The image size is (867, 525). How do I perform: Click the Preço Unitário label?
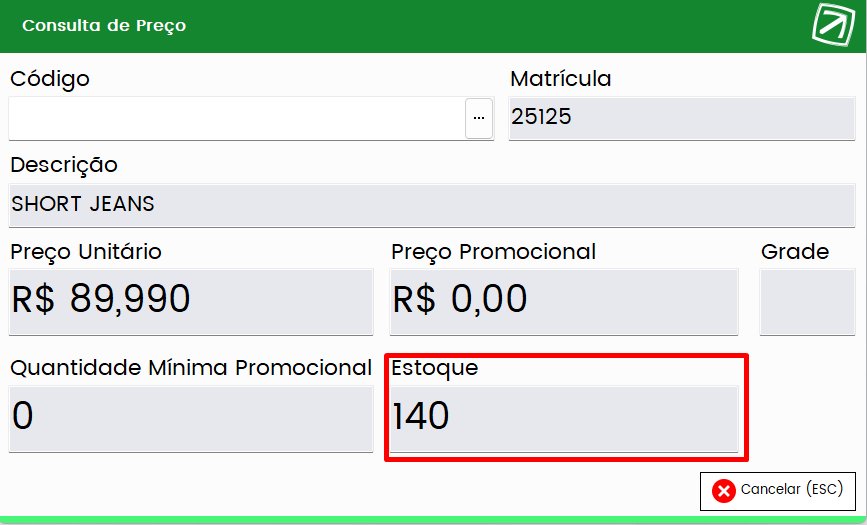click(x=86, y=252)
